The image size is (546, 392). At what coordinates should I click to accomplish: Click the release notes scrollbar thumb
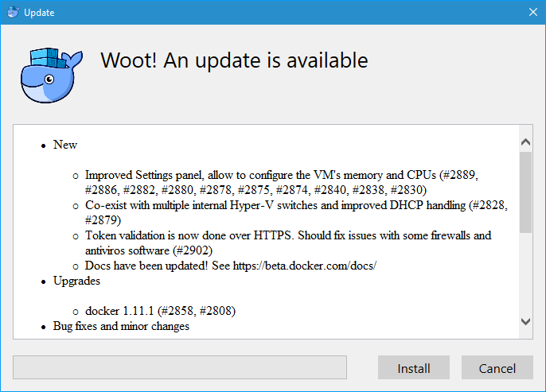click(525, 191)
